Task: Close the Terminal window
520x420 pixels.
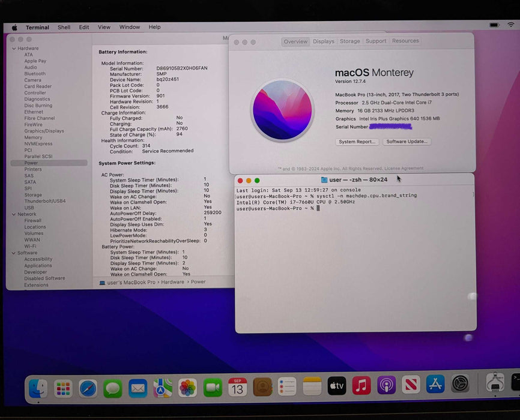Action: point(240,181)
